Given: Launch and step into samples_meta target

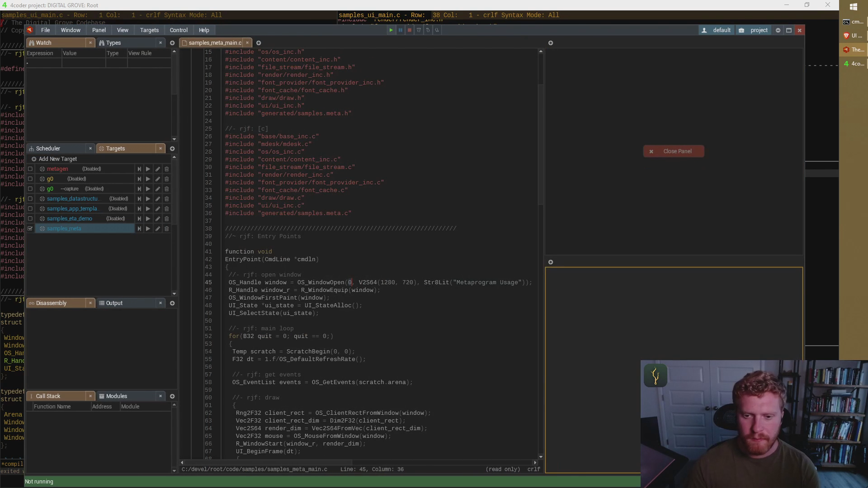Looking at the screenshot, I should pos(139,229).
